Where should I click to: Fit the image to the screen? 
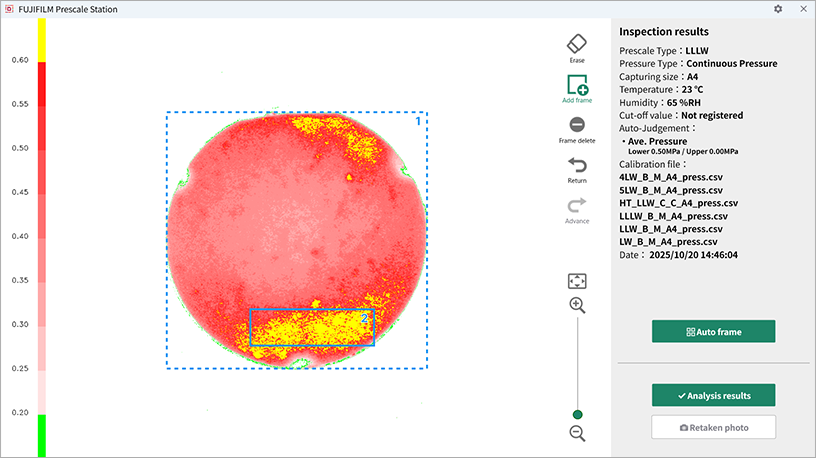(x=577, y=282)
